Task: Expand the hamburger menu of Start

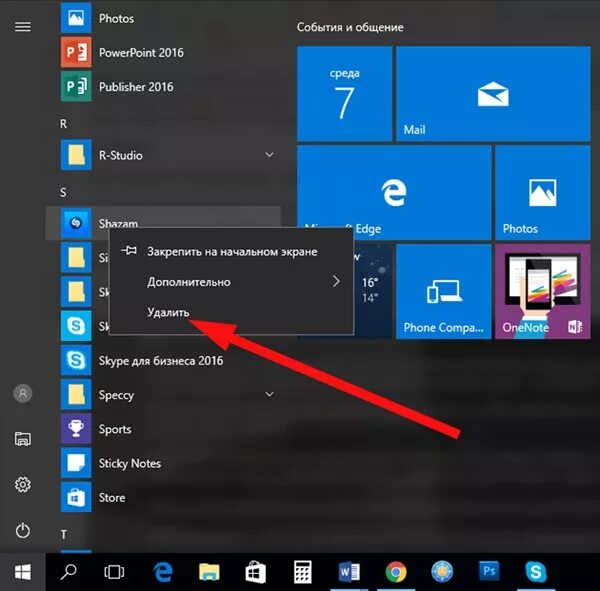Action: click(23, 27)
